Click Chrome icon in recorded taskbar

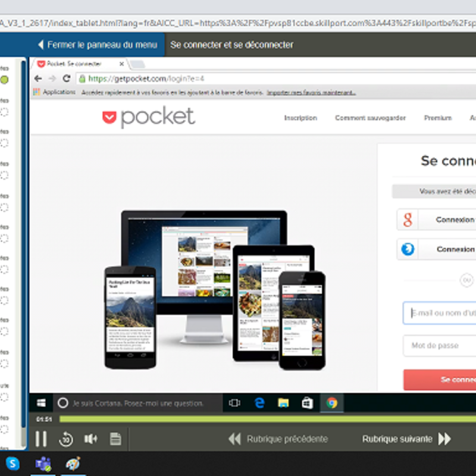pos(332,403)
